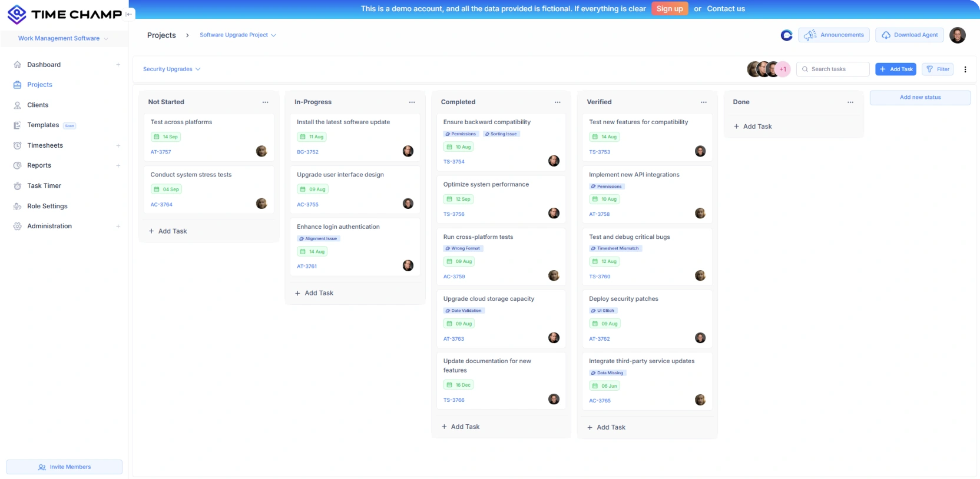
Task: Open Not Started column options menu
Action: coord(266,102)
